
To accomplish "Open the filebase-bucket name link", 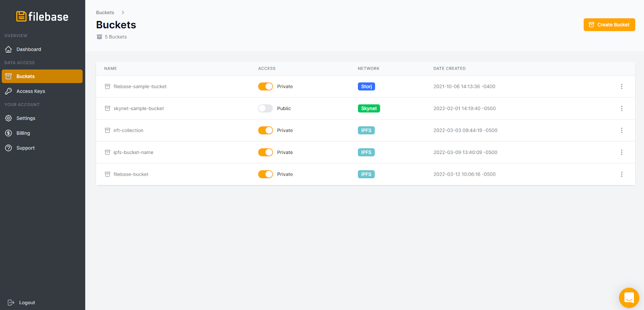I will tap(131, 175).
